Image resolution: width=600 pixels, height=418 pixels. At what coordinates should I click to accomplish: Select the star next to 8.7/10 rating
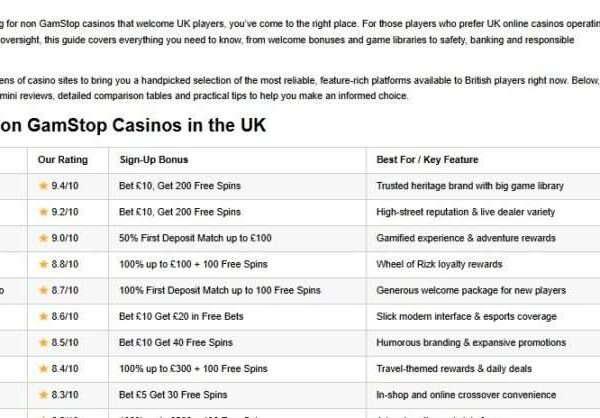click(43, 290)
